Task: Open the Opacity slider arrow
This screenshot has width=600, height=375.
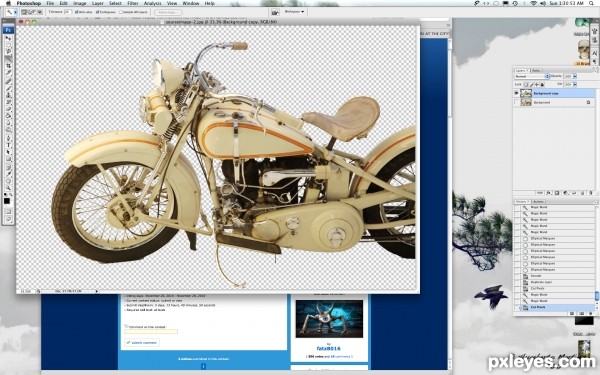Action: [x=575, y=76]
